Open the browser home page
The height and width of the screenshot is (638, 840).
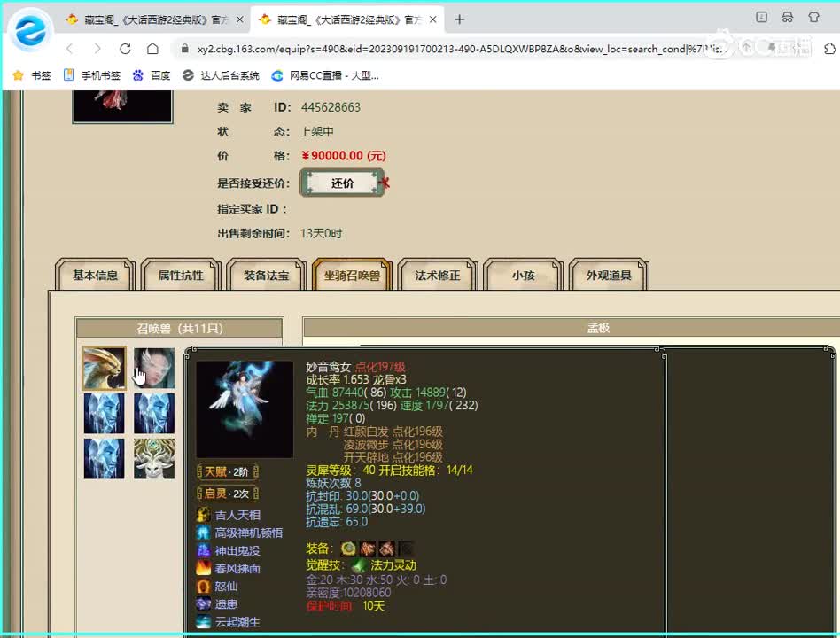pyautogui.click(x=152, y=49)
